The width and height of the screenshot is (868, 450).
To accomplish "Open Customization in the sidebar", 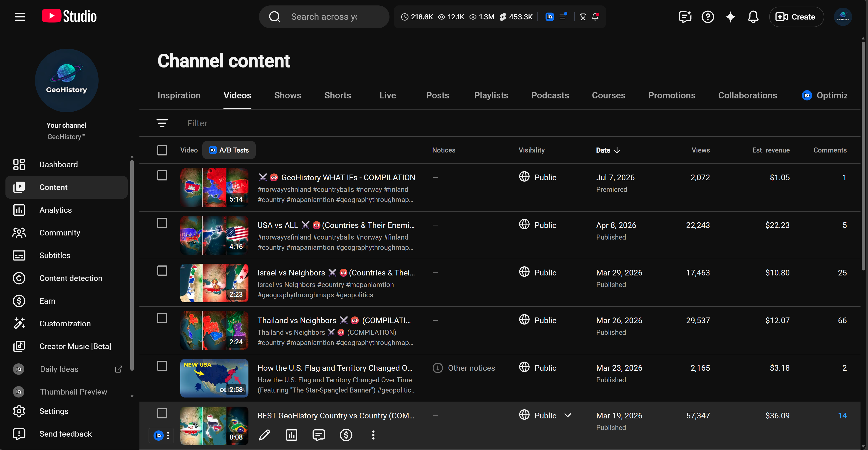I will 66,324.
